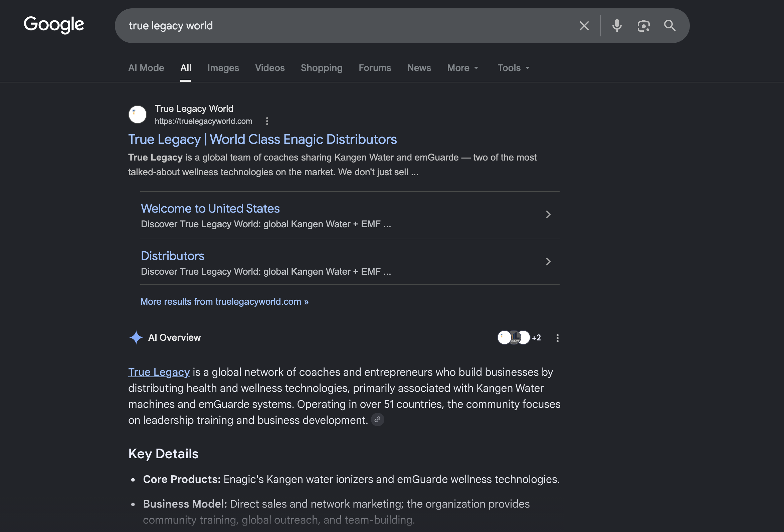Viewport: 784px width, 532px height.
Task: Expand the Tools dropdown
Action: pos(514,68)
